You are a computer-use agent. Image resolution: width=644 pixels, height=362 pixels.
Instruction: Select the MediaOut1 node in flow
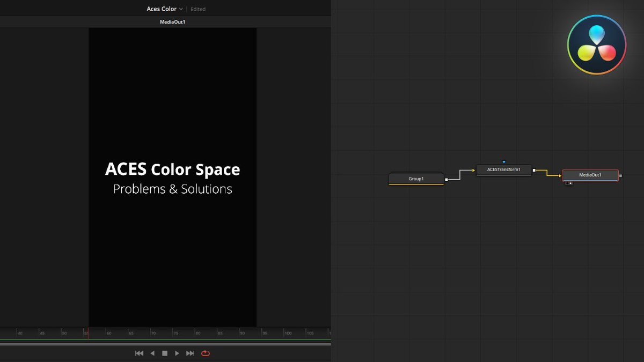tap(590, 175)
